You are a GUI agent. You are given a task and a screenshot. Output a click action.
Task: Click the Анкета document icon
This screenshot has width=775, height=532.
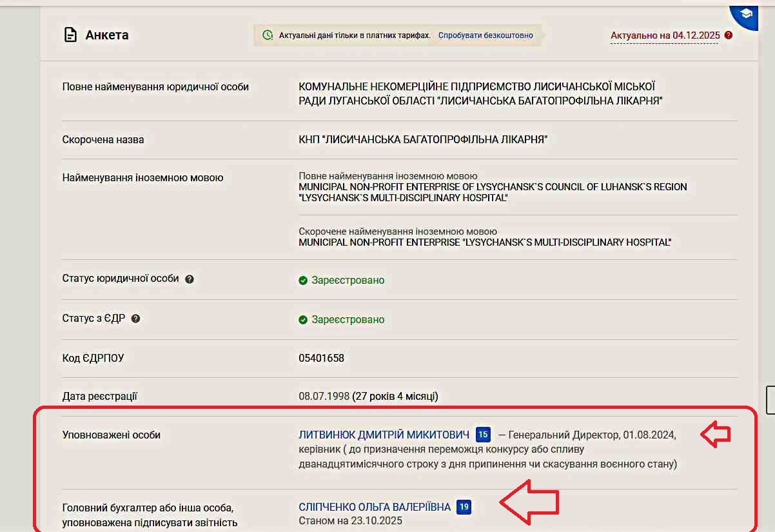(70, 35)
